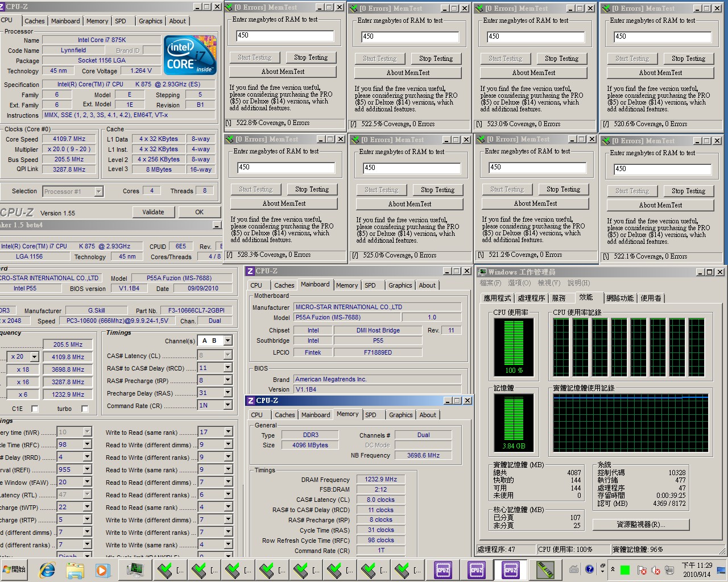Open Graphics tab in CPU-Z Mainboard window
Image resolution: width=728 pixels, height=582 pixels.
(x=400, y=285)
